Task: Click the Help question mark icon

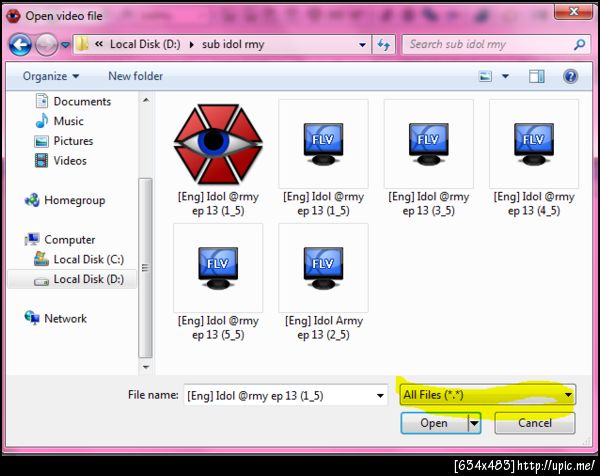Action: tap(570, 77)
